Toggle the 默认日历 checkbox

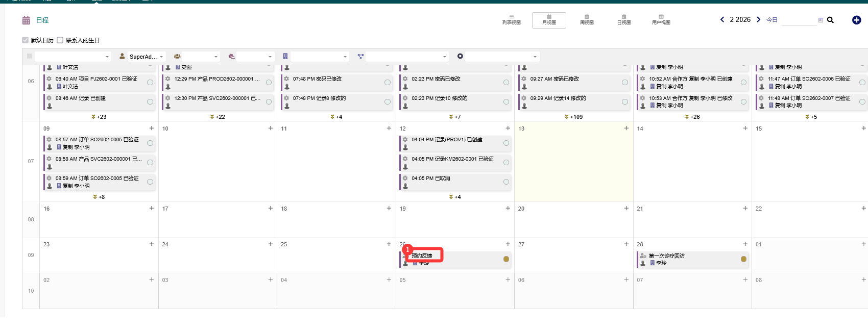click(x=26, y=40)
